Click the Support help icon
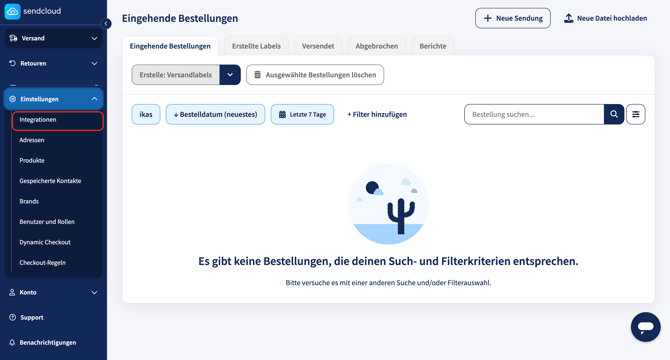The width and height of the screenshot is (670, 360). point(12,317)
